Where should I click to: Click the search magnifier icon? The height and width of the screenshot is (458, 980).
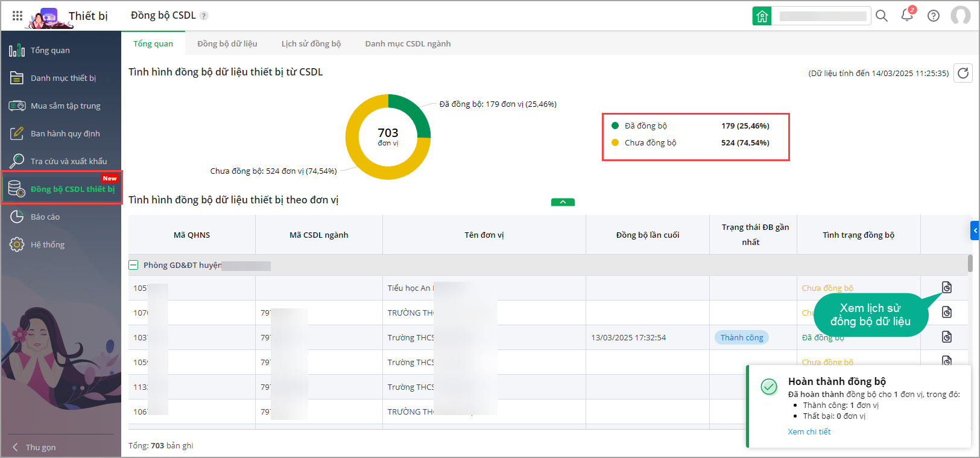[x=882, y=16]
